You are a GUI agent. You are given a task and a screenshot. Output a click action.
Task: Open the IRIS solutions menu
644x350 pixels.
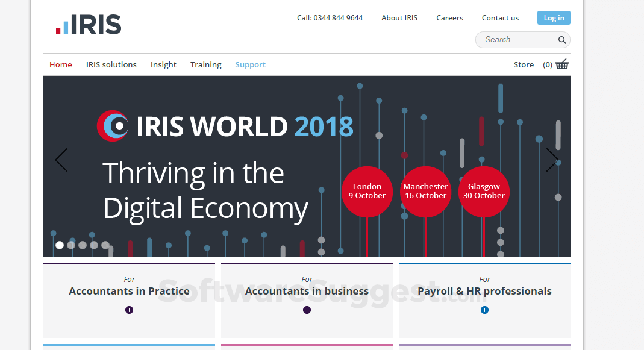(111, 64)
